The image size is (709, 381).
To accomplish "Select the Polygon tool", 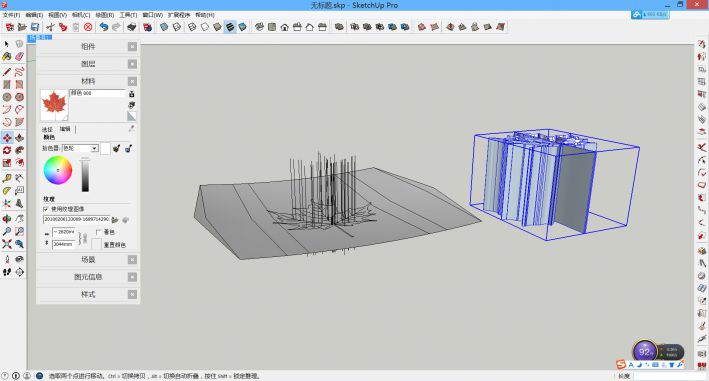I will (x=19, y=97).
